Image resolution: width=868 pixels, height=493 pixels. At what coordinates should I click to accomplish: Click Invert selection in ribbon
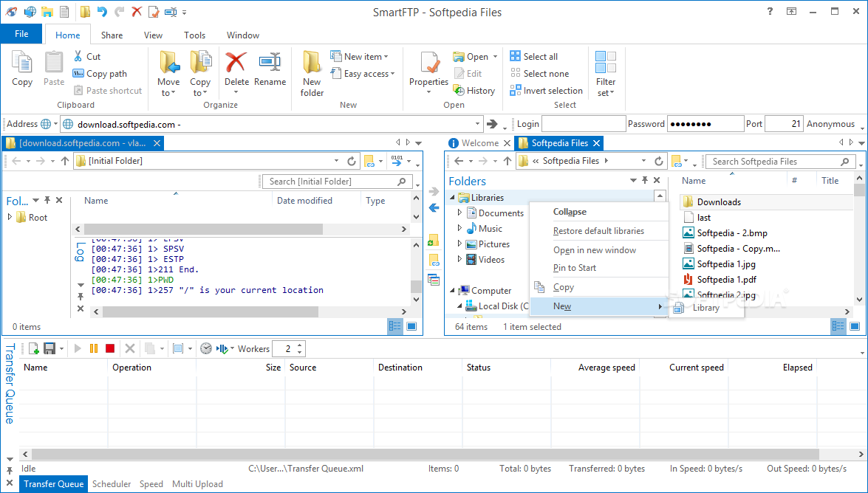(547, 90)
